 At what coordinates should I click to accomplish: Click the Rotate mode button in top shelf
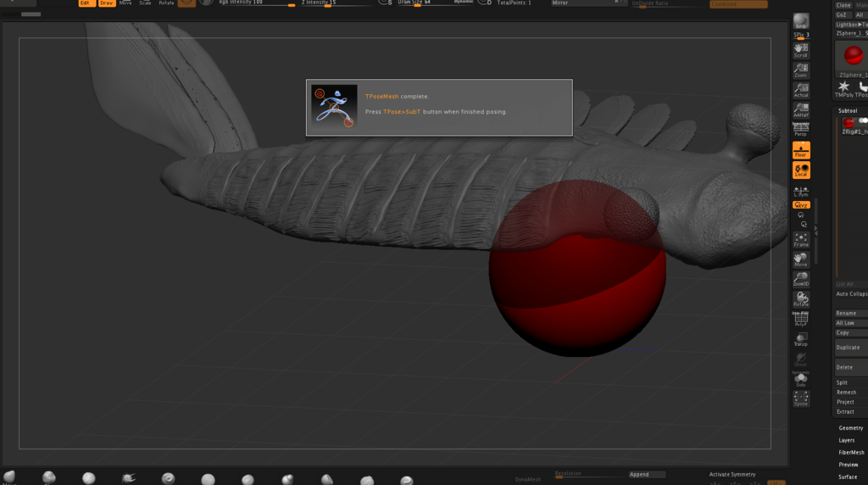pos(166,3)
